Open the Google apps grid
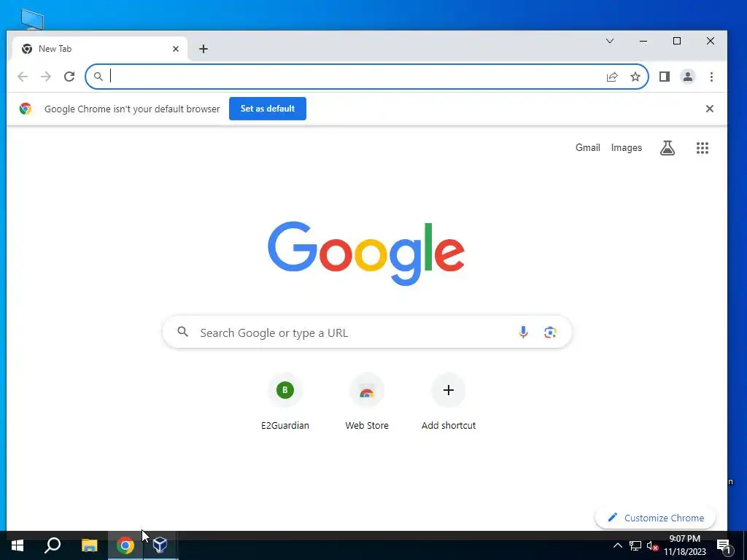The image size is (747, 560). pos(703,148)
